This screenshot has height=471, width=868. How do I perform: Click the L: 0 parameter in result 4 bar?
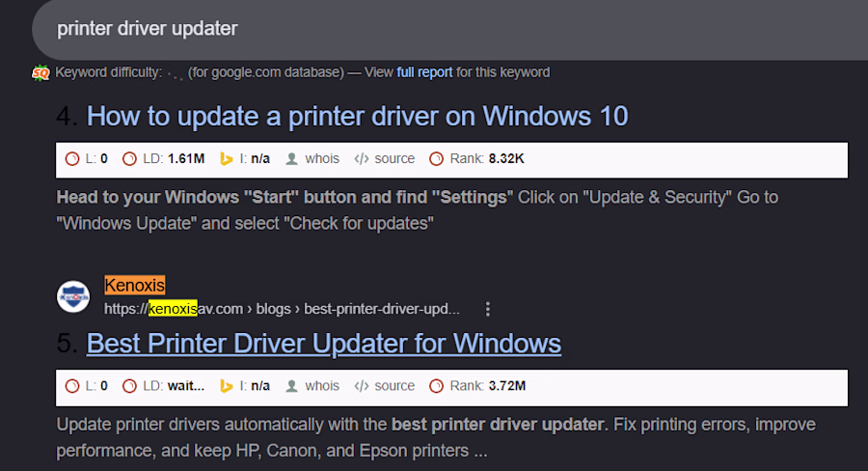pyautogui.click(x=87, y=159)
